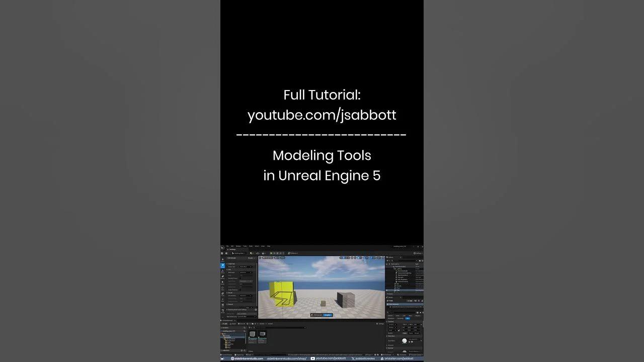Open the Modeling Mode selector dropdown
Image resolution: width=644 pixels, height=362 pixels.
click(x=238, y=253)
